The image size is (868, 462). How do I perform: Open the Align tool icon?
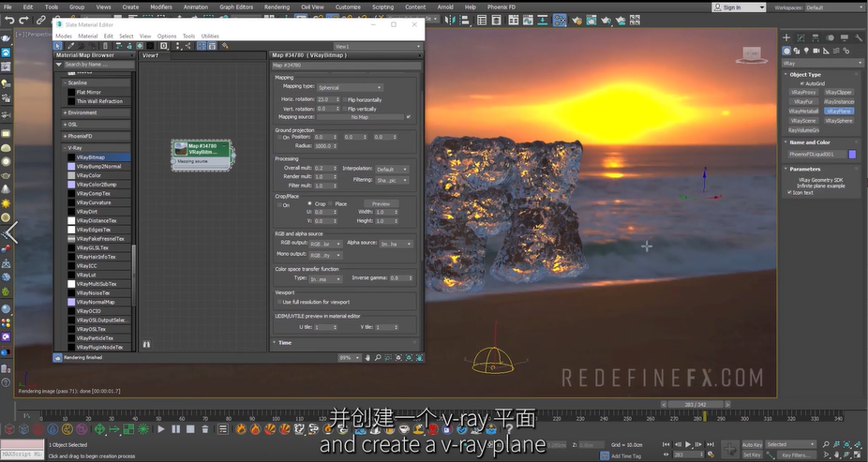464,21
